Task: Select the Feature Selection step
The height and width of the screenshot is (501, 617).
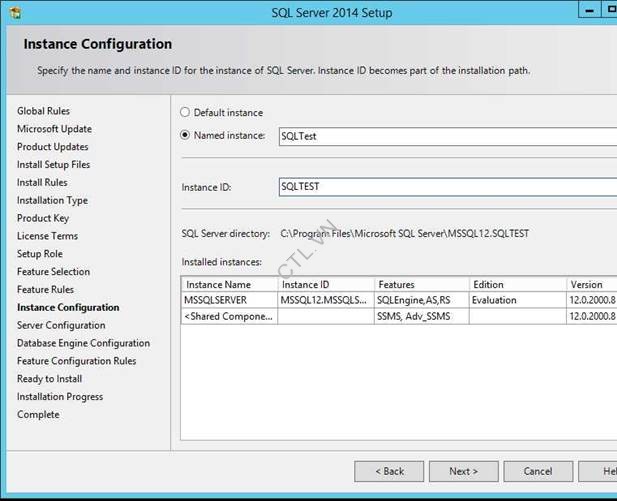Action: coord(54,272)
